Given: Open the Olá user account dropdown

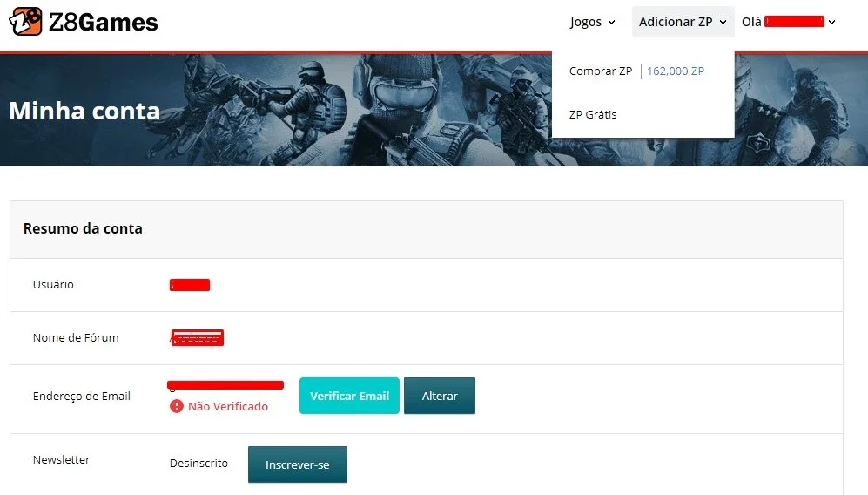Looking at the screenshot, I should pos(788,22).
